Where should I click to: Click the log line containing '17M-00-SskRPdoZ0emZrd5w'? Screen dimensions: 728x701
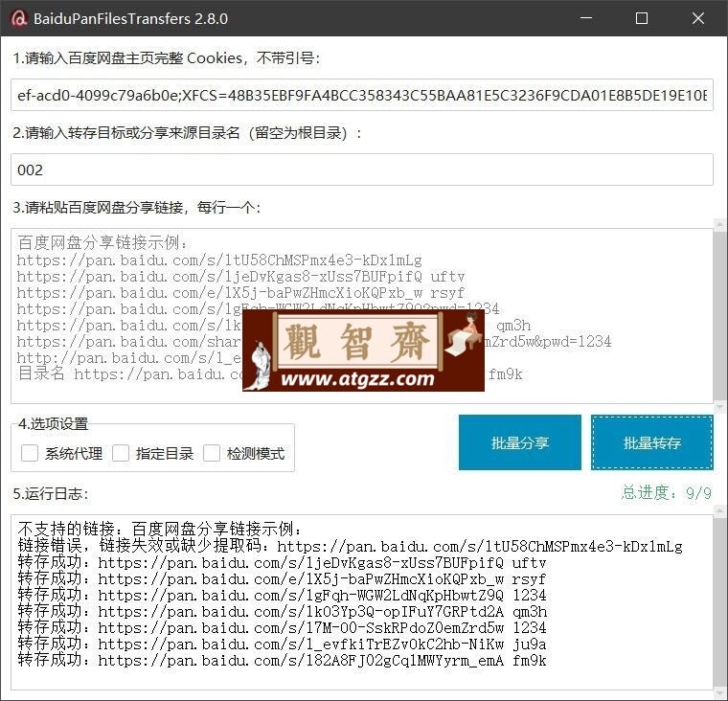pos(282,627)
